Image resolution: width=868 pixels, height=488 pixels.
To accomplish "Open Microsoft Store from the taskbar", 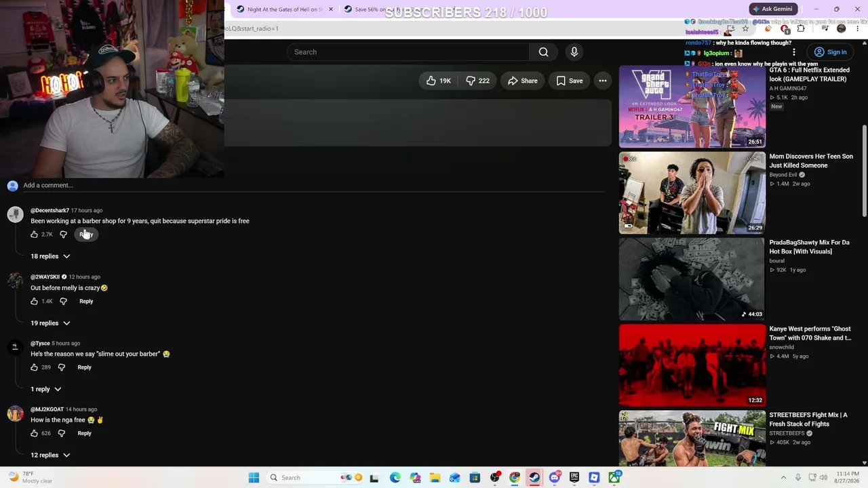I will click(x=475, y=478).
